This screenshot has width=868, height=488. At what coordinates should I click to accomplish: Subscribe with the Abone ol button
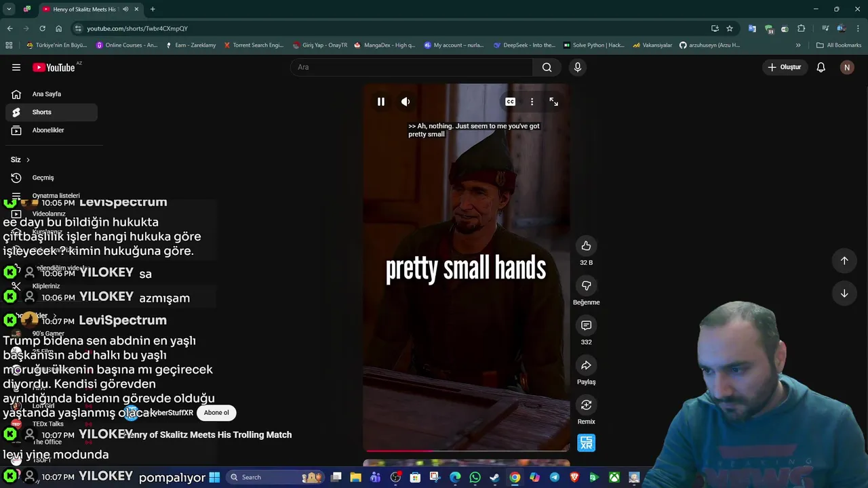216,412
